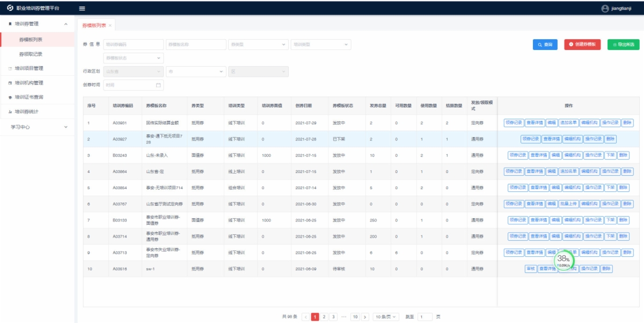Expand the 学习中心 sidebar section

38,127
